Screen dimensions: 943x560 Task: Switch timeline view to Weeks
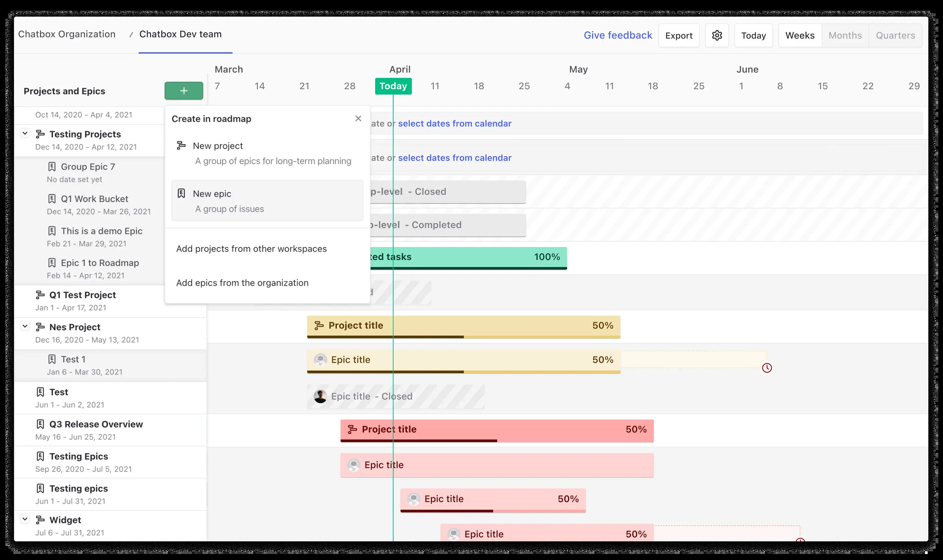tap(800, 36)
